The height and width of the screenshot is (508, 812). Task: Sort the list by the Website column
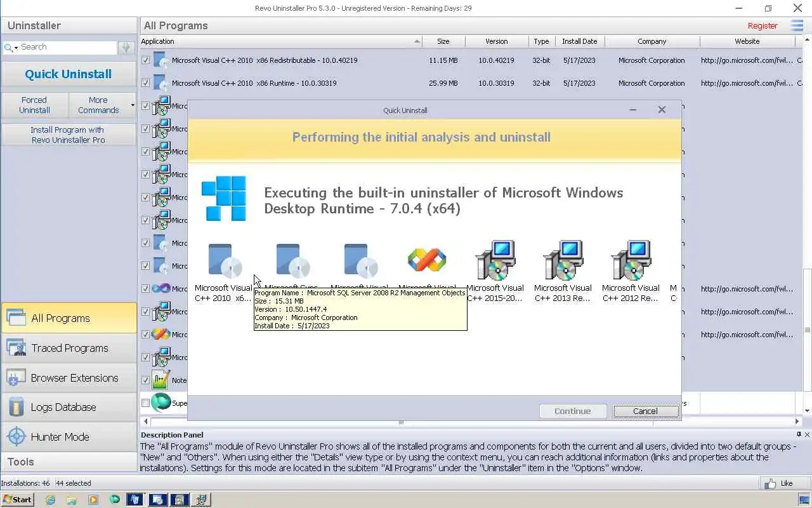[x=747, y=41]
